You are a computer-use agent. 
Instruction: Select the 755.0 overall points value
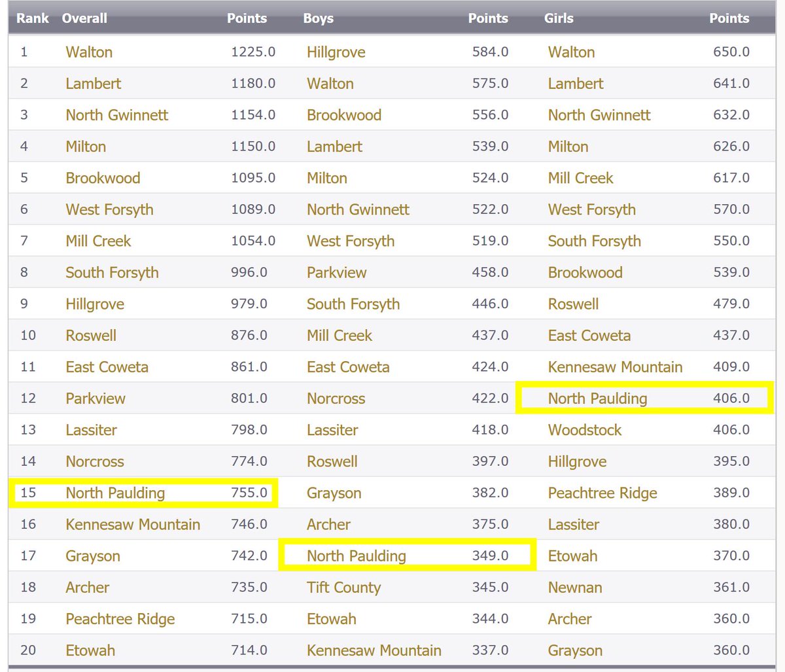(x=249, y=492)
